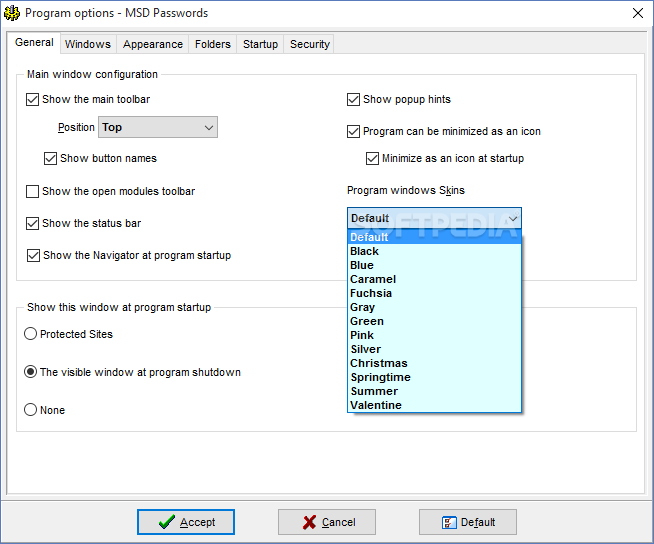Select the Pink skin entry

click(434, 335)
